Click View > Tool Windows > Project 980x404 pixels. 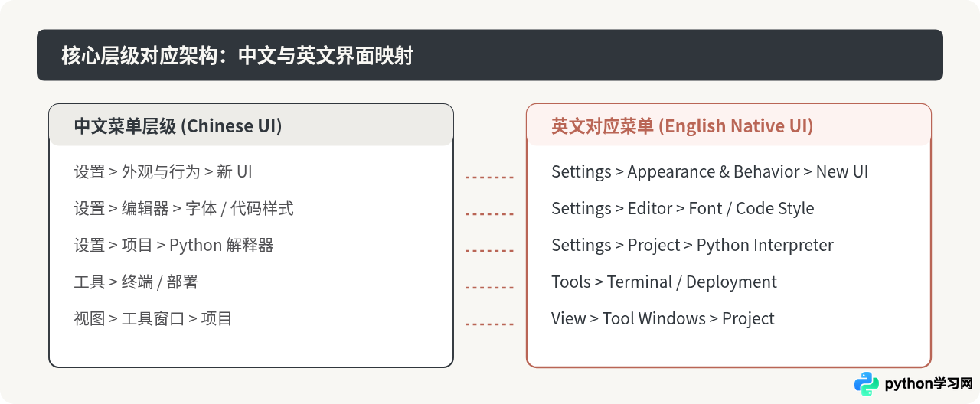663,319
